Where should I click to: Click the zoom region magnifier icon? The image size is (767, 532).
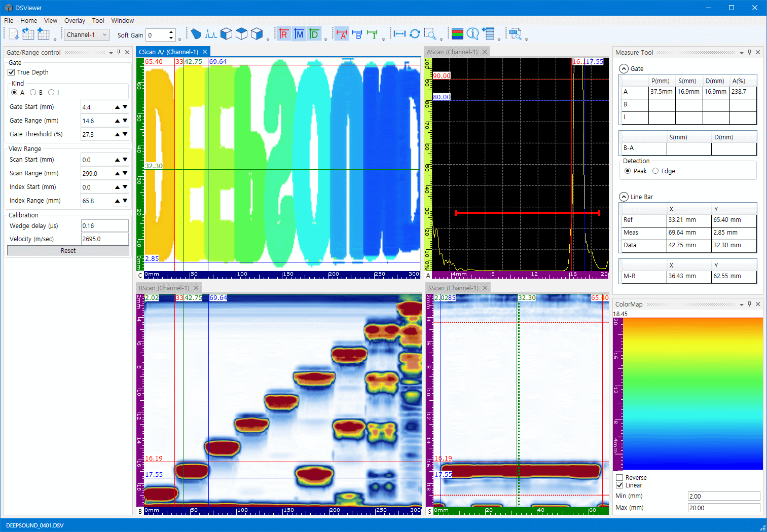430,34
